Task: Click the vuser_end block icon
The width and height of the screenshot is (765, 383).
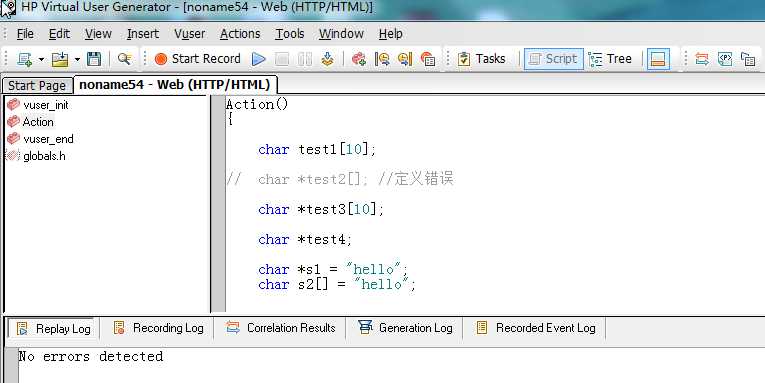Action: point(13,139)
